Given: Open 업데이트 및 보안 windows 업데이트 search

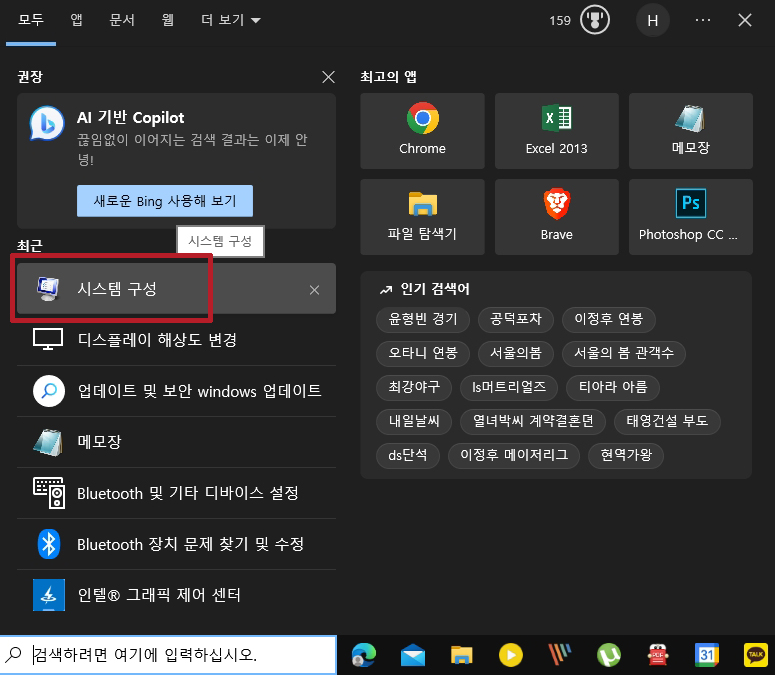Looking at the screenshot, I should click(x=176, y=391).
